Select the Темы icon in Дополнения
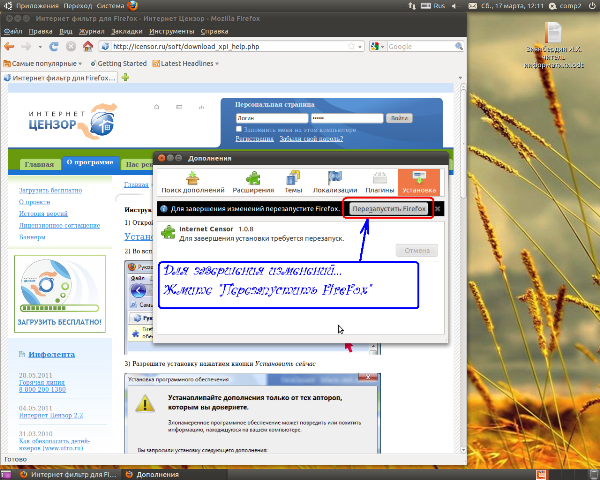This screenshot has height=480, width=600. point(293,182)
